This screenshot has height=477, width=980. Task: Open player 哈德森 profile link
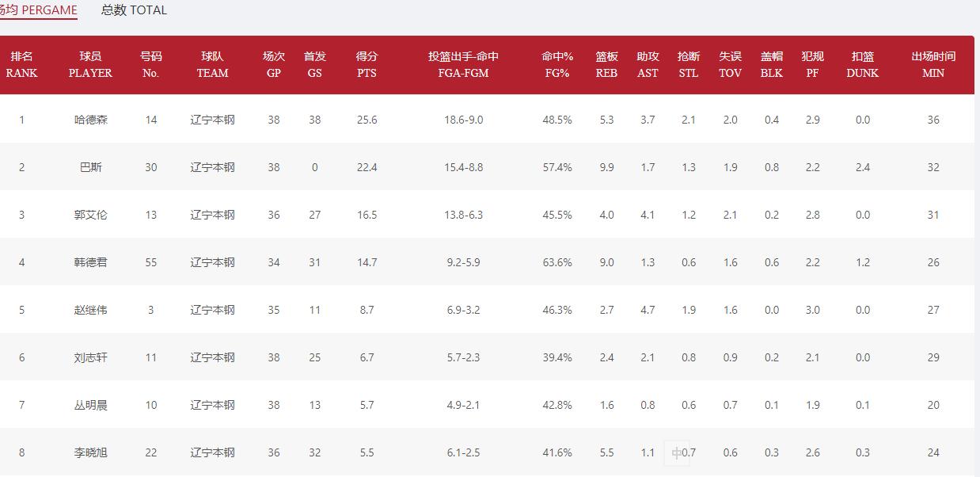[x=90, y=120]
